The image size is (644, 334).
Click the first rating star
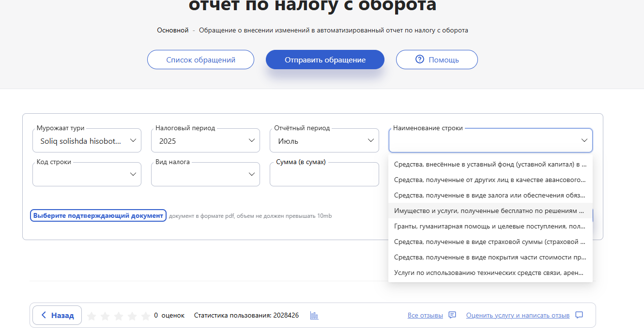tap(91, 316)
